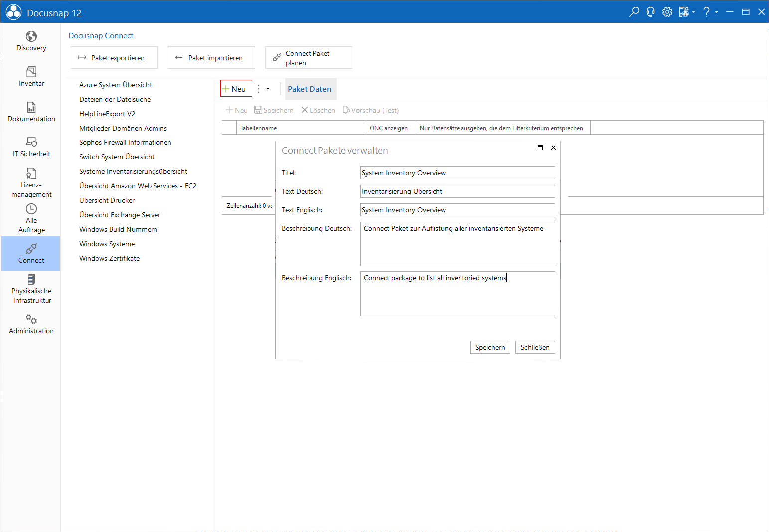Viewport: 769px width, 532px height.
Task: Open Alle Aufträge in the sidebar
Action: click(x=31, y=218)
